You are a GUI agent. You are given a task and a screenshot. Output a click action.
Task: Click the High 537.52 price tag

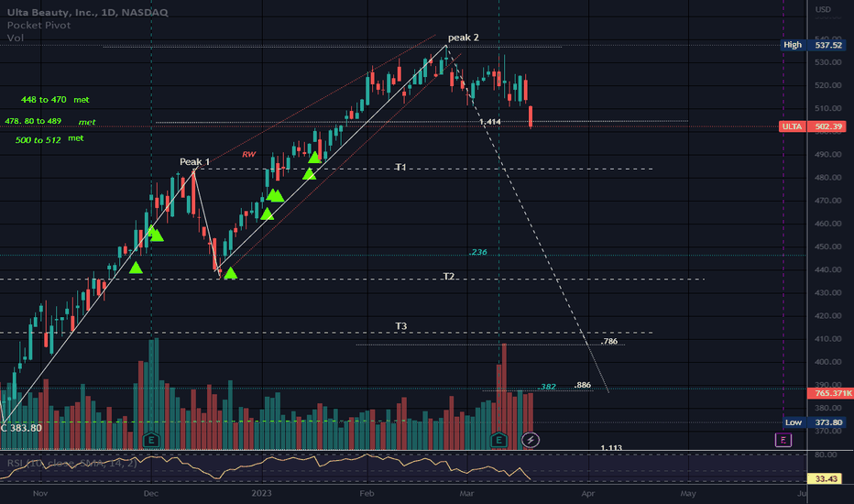tap(814, 45)
